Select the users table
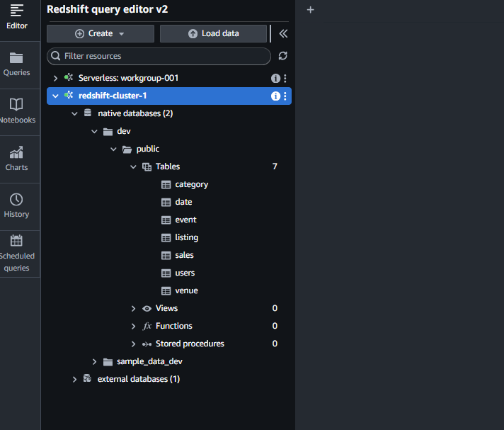 (185, 273)
